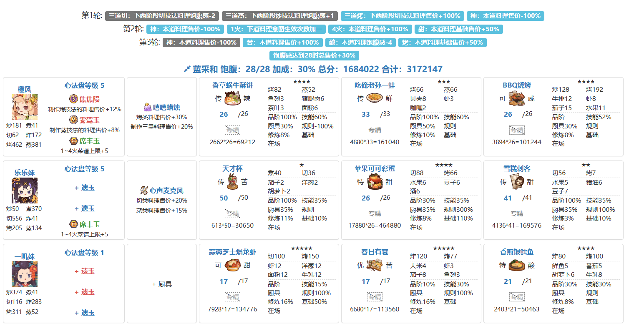The height and width of the screenshot is (326, 644).
Task: Select the 三道切 round 1 rule tag
Action: point(162,16)
